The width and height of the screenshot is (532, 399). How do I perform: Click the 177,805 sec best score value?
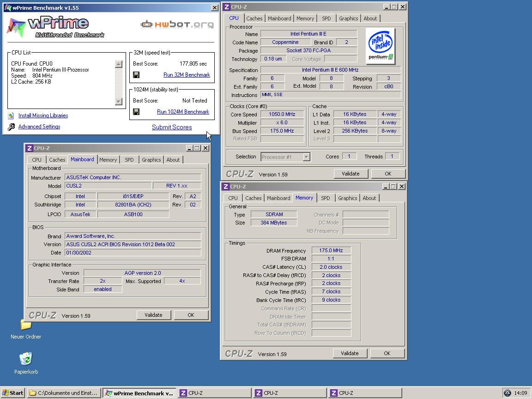(193, 64)
